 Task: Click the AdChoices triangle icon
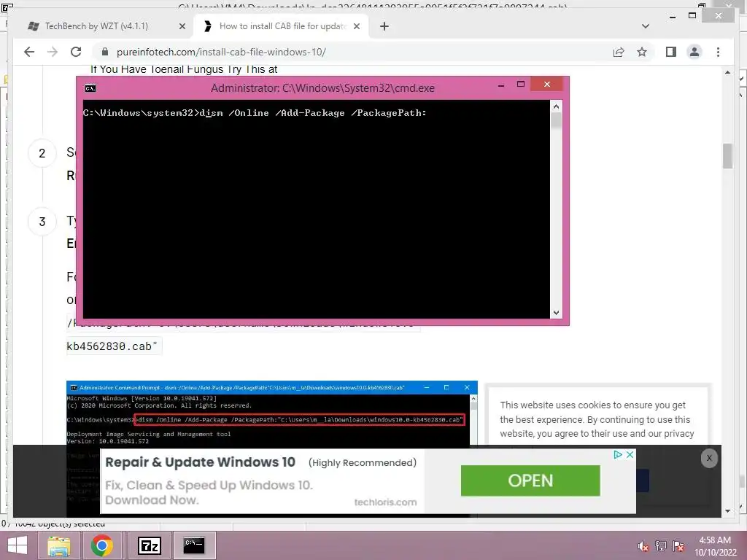[618, 454]
